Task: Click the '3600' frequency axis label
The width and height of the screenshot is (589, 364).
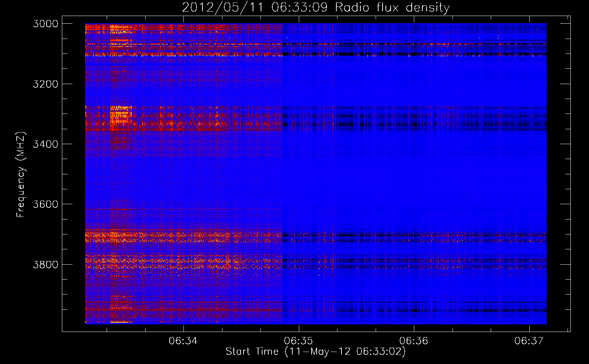Action: (x=46, y=204)
